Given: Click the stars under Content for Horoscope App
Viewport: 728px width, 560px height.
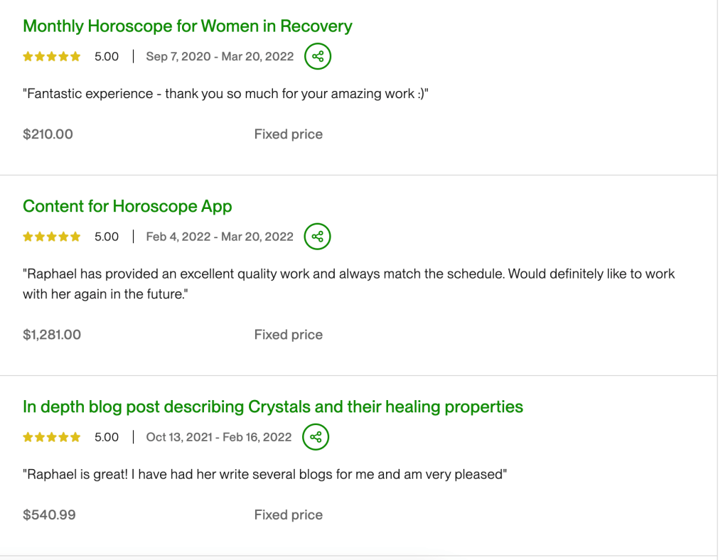Looking at the screenshot, I should point(52,237).
